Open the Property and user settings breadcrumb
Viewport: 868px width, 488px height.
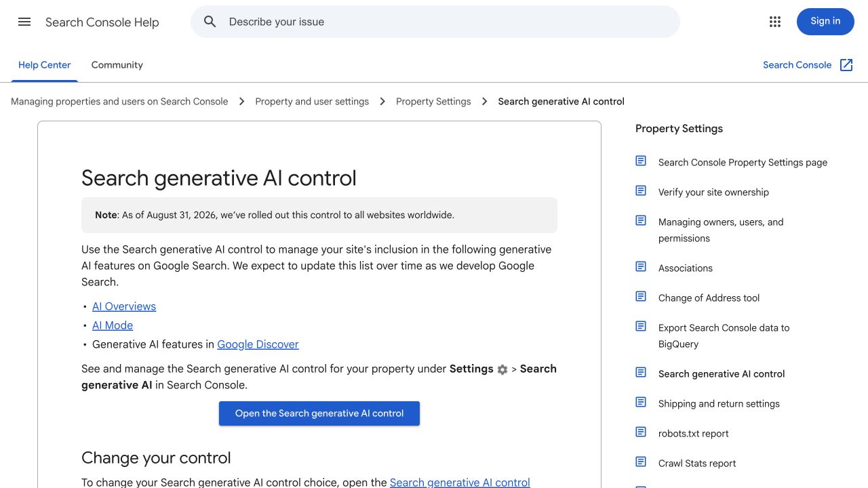pos(312,102)
